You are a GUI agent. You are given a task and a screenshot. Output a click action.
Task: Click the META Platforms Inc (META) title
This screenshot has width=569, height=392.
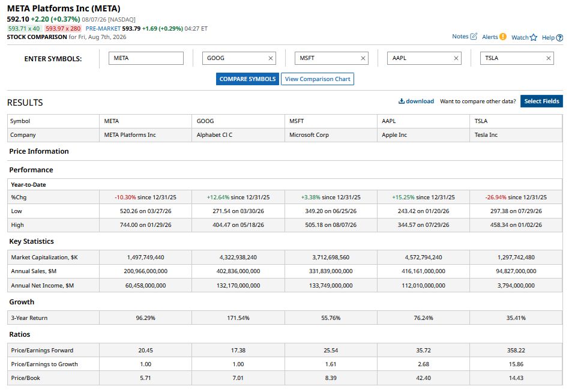pos(64,8)
